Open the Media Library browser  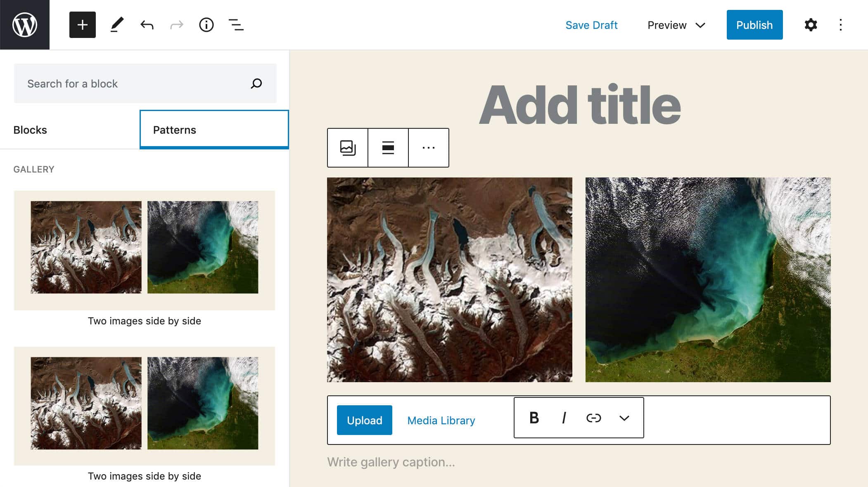[x=441, y=420]
